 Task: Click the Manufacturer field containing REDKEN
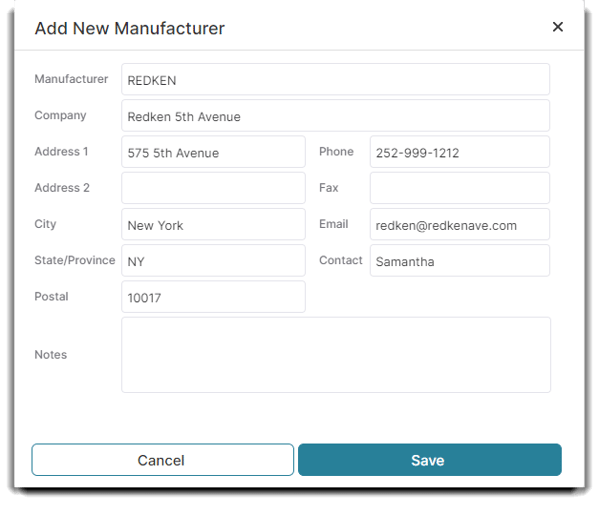click(335, 79)
